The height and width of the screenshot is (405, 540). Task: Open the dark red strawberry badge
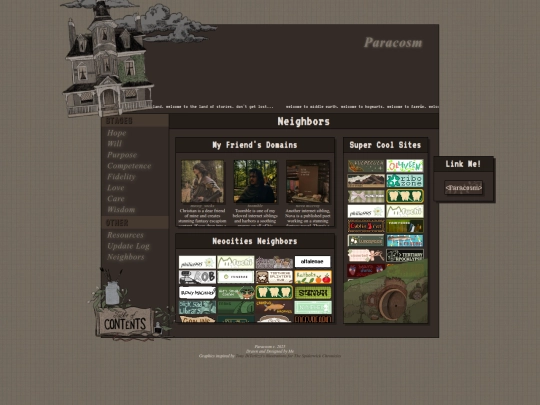point(366,270)
